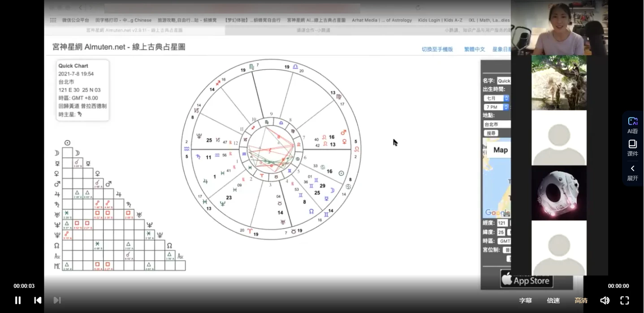This screenshot has width=644, height=313.
Task: Click the Taurus glyph near the wheel's bottom
Action: point(293,231)
